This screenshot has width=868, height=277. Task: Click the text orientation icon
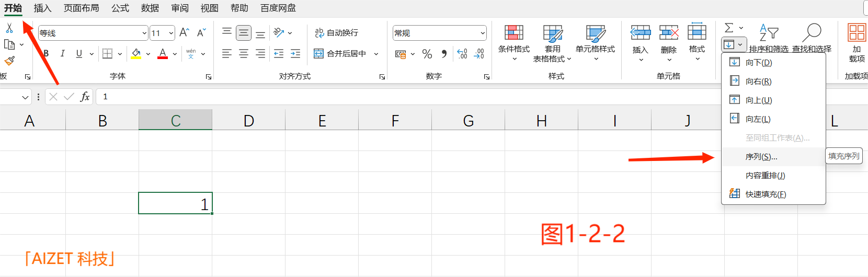click(x=279, y=33)
